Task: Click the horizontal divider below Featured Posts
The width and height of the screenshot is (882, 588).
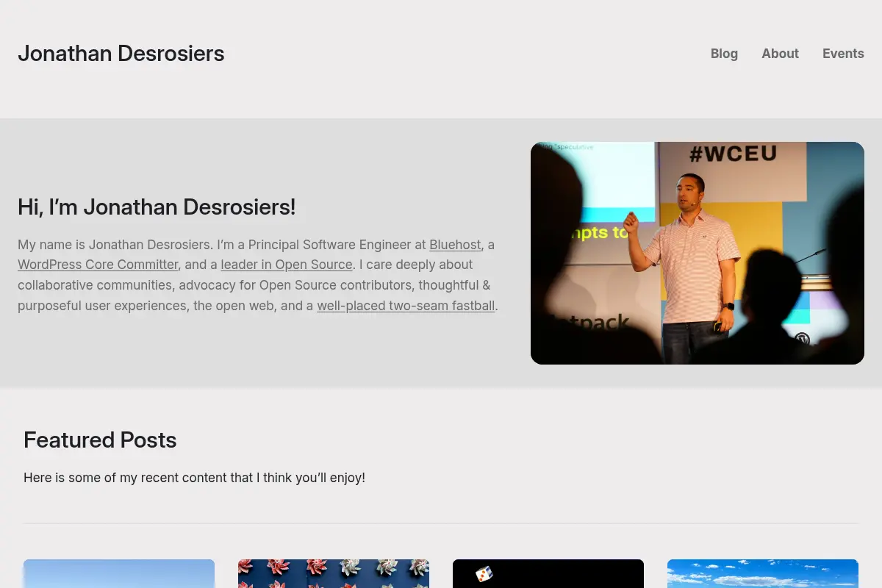Action: coord(441,523)
